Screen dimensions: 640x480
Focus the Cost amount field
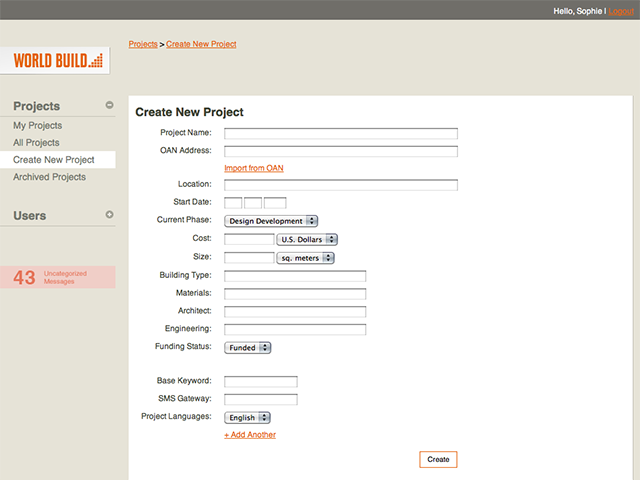coord(249,239)
